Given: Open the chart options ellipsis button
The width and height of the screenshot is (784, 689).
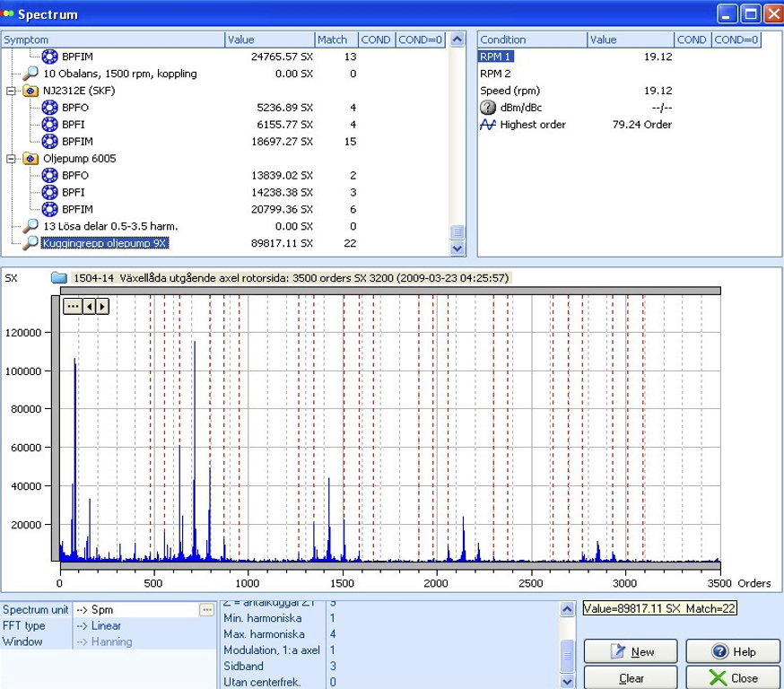Looking at the screenshot, I should [73, 307].
